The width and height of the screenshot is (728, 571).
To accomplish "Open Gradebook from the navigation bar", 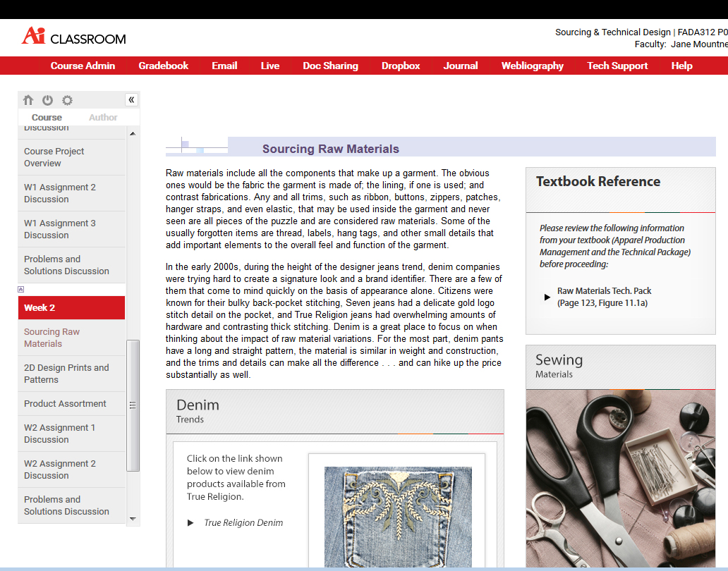I will (163, 66).
